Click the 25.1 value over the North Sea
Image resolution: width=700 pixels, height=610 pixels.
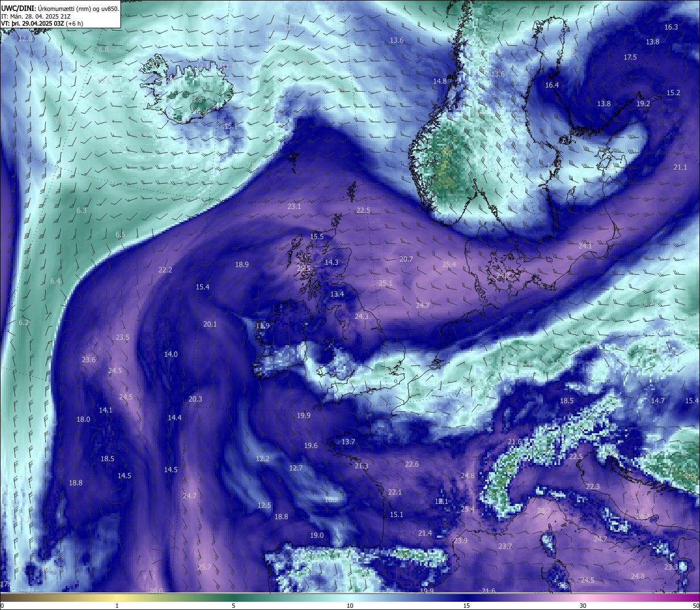coord(386,283)
